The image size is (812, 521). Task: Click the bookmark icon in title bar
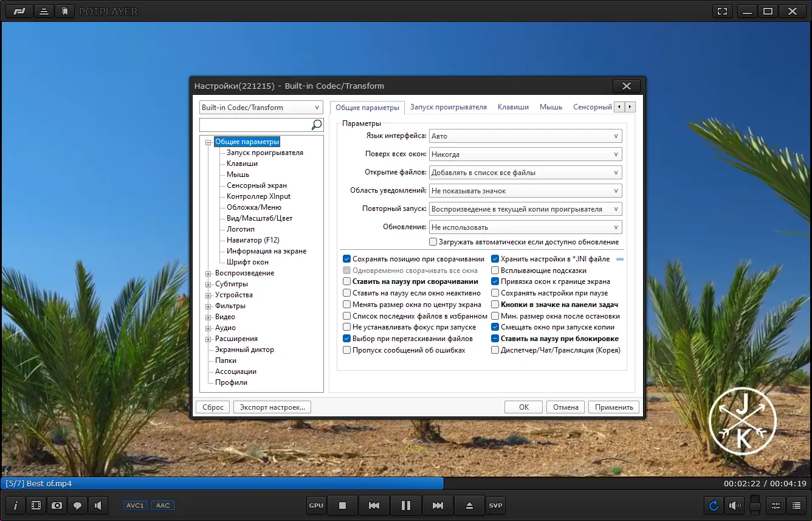64,11
